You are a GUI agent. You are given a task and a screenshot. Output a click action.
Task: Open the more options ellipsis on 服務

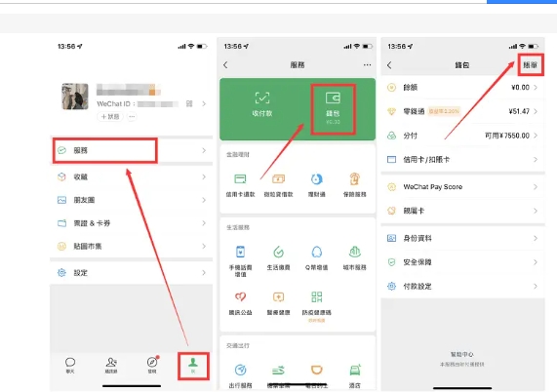(x=367, y=65)
